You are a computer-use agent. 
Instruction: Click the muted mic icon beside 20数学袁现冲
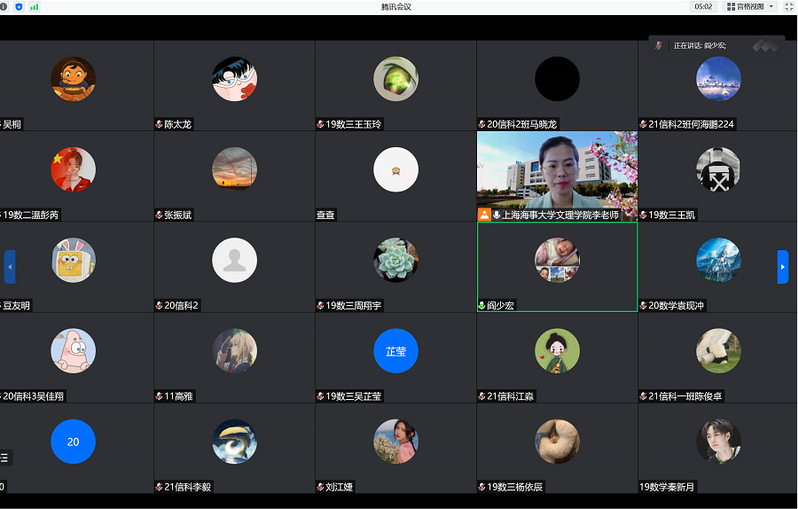643,305
